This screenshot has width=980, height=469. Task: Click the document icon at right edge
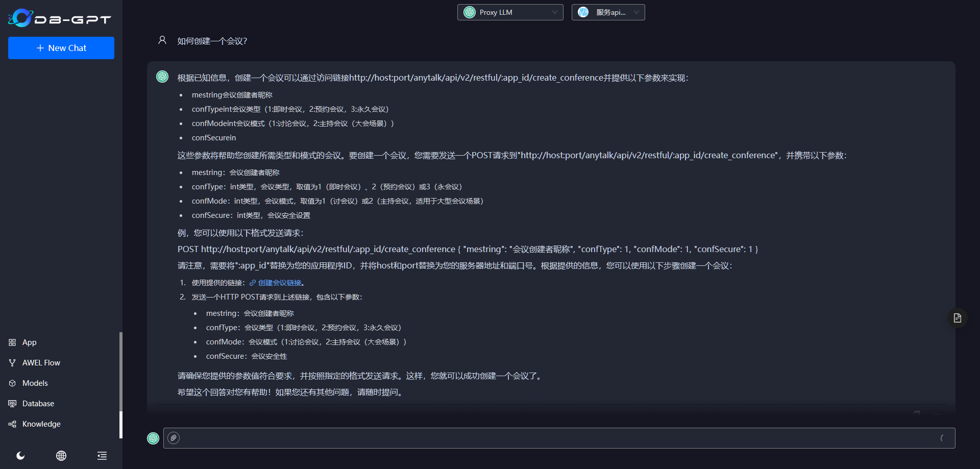[x=958, y=318]
